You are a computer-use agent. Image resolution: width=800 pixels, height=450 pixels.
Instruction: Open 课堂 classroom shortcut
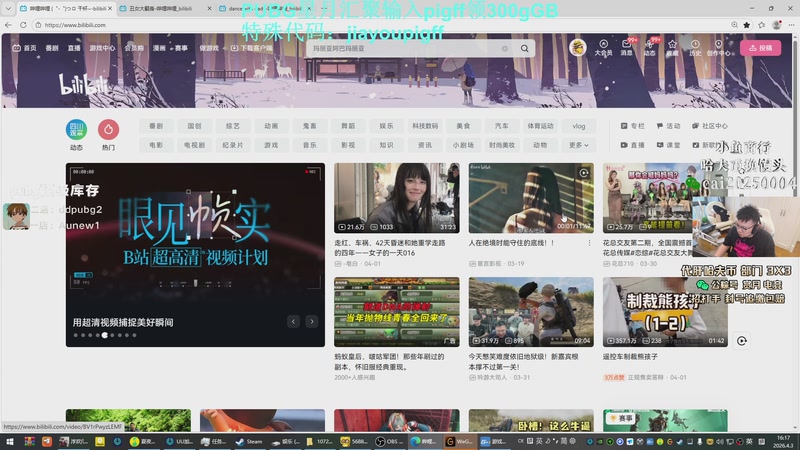pos(668,145)
